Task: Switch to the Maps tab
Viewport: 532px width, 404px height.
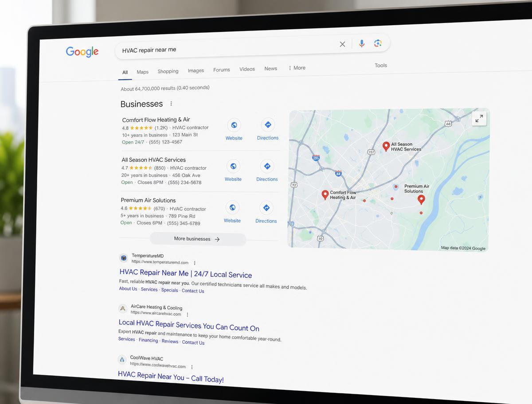Action: [142, 72]
